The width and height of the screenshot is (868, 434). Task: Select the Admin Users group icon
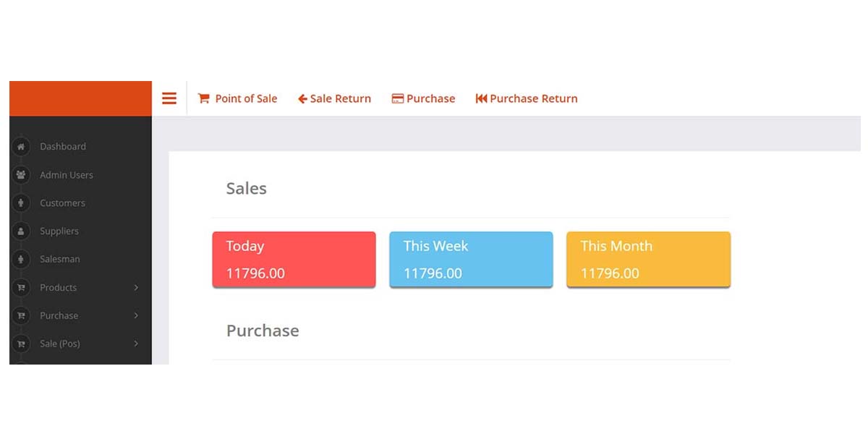click(20, 175)
